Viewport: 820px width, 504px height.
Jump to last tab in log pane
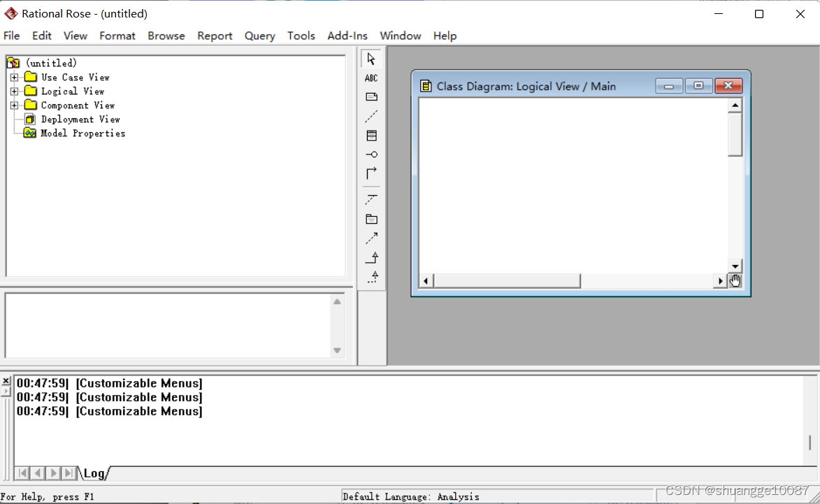[x=69, y=473]
